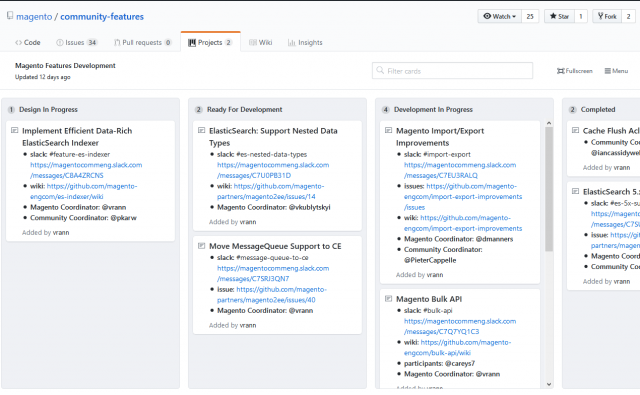This screenshot has width=640, height=395.
Task: View the fork count 2
Action: [x=629, y=16]
